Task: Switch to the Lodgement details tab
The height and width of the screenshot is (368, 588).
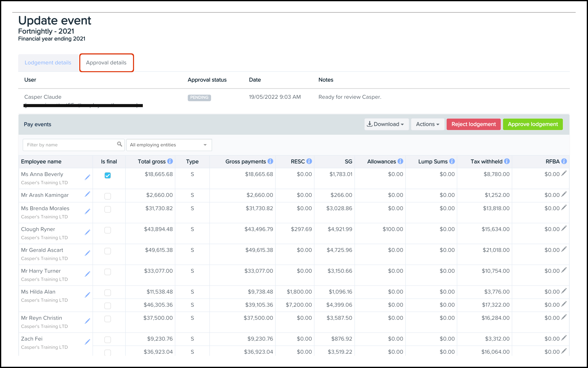Action: click(x=48, y=63)
